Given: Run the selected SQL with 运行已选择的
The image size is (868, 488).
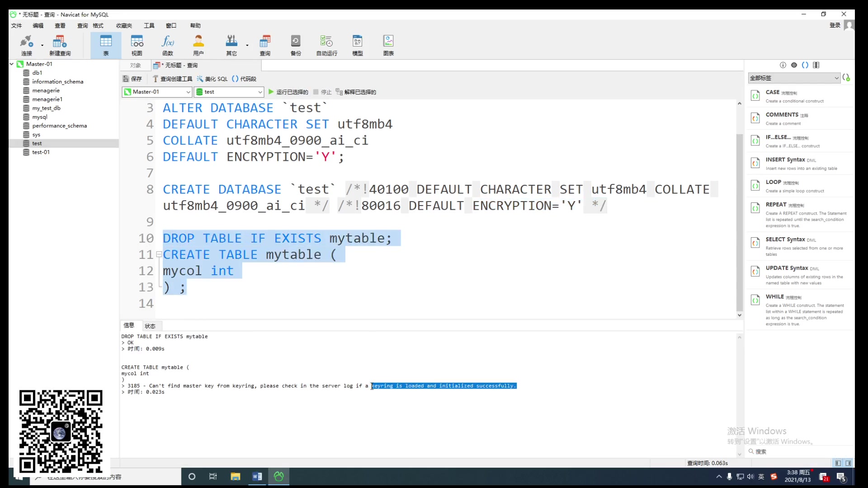Looking at the screenshot, I should point(288,92).
